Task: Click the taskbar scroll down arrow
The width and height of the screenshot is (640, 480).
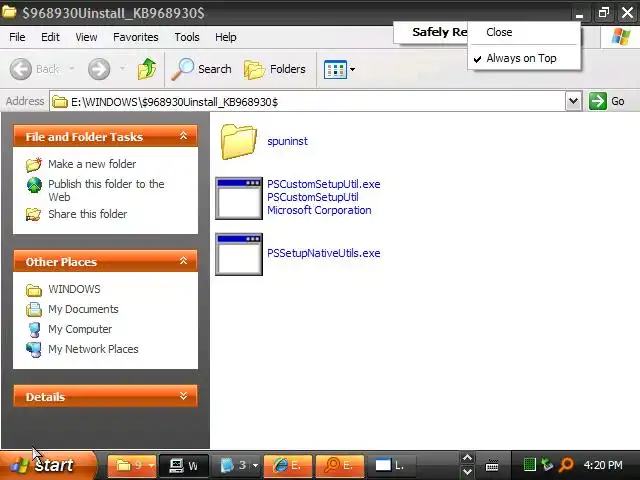Action: tap(467, 472)
